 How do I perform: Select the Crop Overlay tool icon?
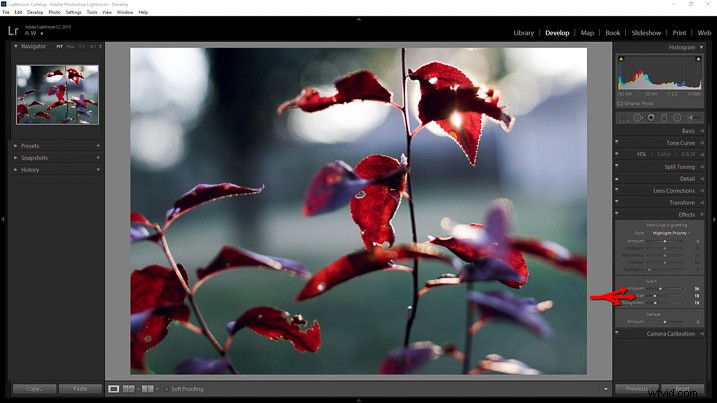623,118
